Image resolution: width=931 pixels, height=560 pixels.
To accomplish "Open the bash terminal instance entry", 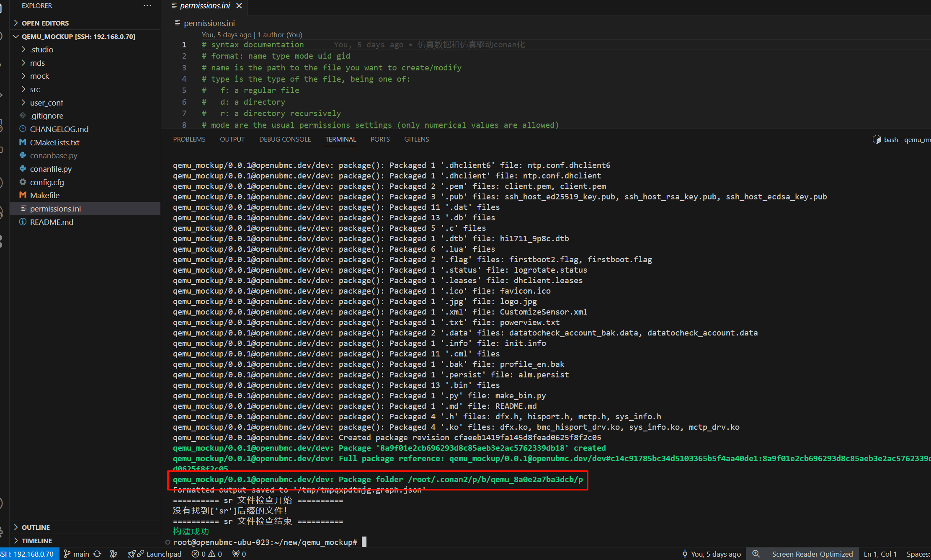I will (x=900, y=139).
